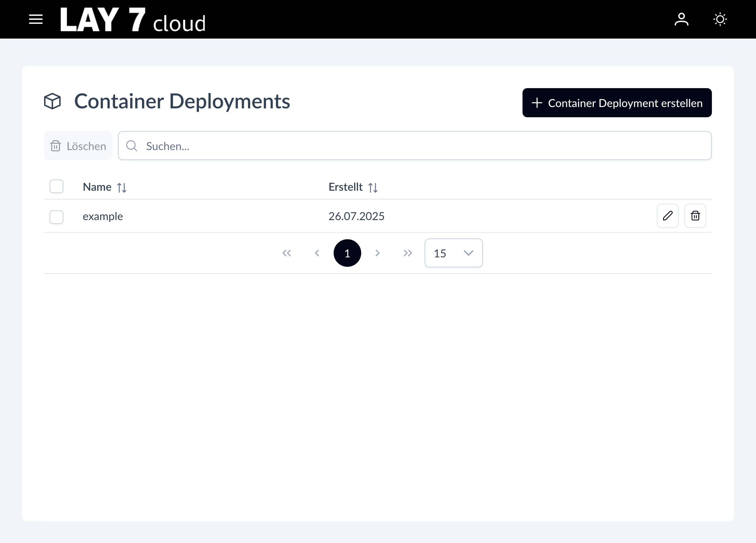This screenshot has height=543, width=756.
Task: Open the edit pencil icon for example
Action: tap(668, 216)
